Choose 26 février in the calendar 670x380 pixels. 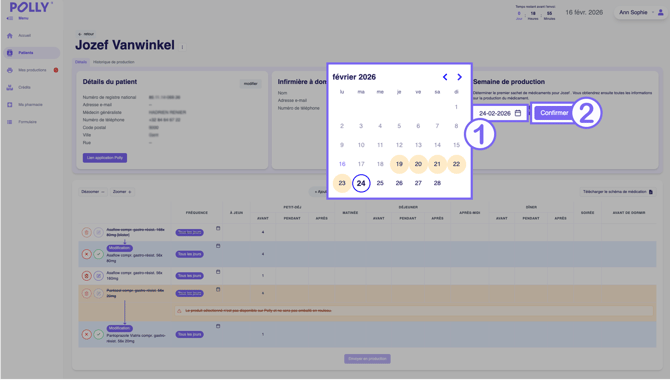coord(399,183)
